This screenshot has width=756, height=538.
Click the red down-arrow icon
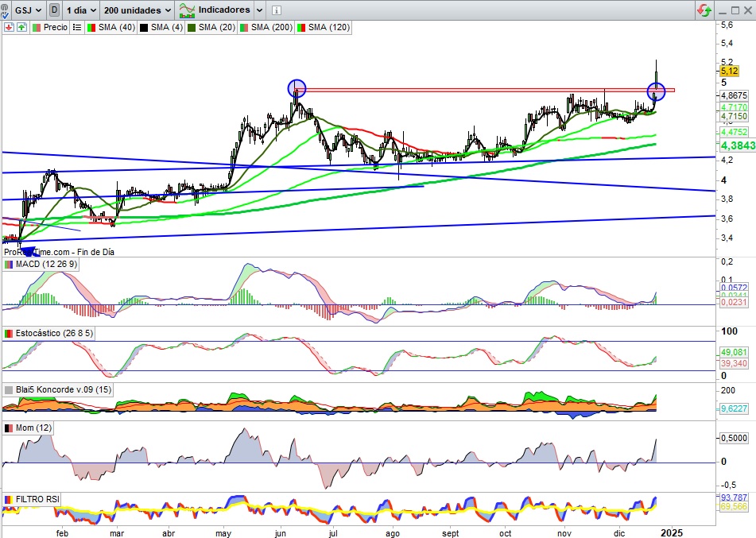(x=9, y=28)
